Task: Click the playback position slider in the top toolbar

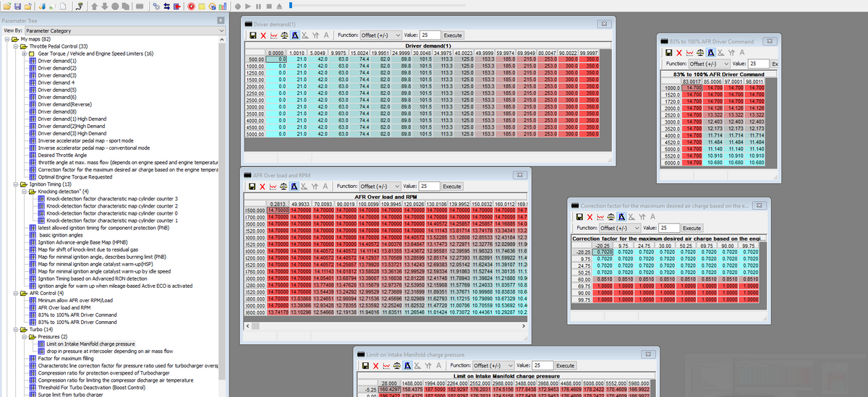Action: click(x=291, y=5)
